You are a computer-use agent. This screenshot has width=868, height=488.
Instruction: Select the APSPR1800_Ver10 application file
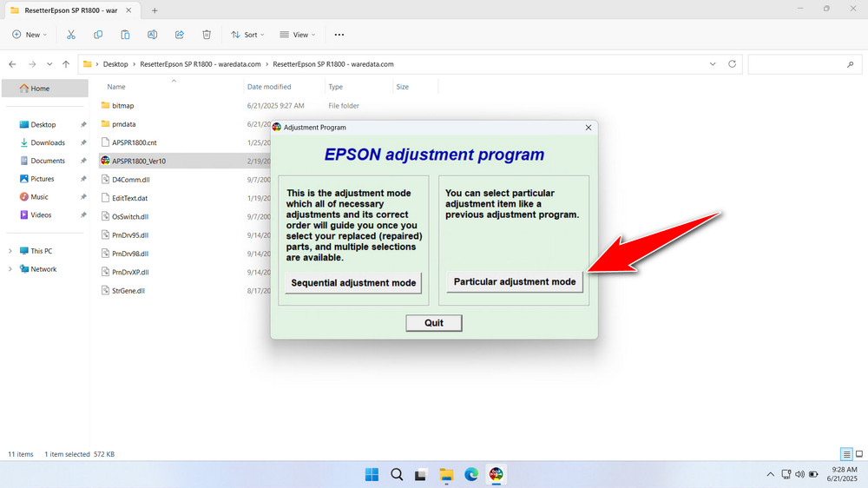pyautogui.click(x=138, y=162)
